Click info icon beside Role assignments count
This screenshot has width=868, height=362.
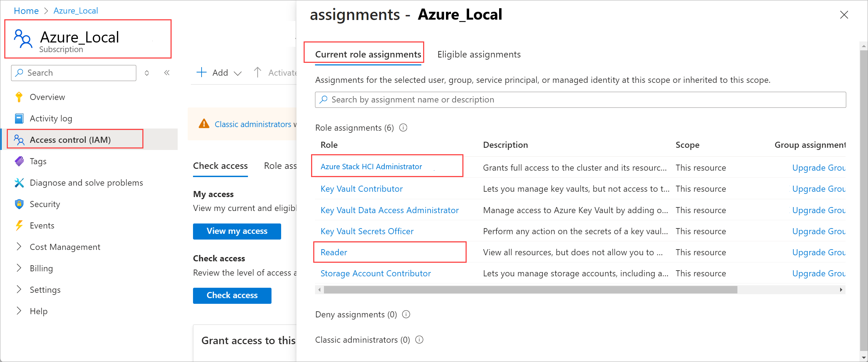click(403, 128)
